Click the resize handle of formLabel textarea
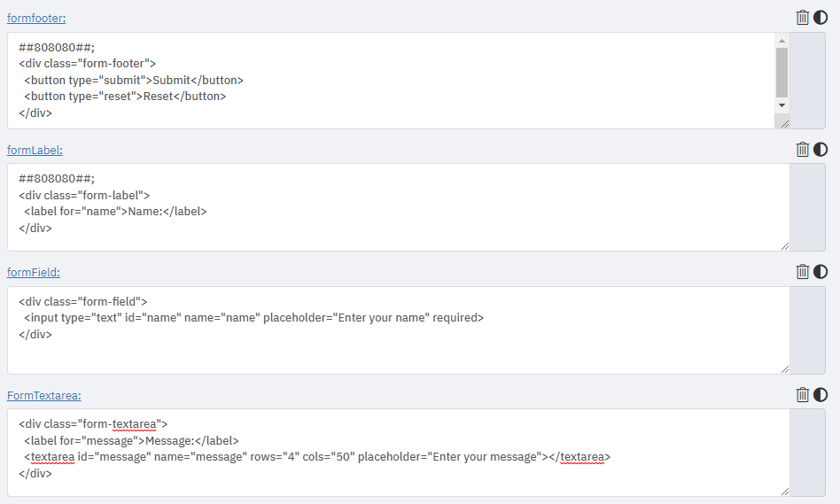This screenshot has width=840, height=504. 784,246
